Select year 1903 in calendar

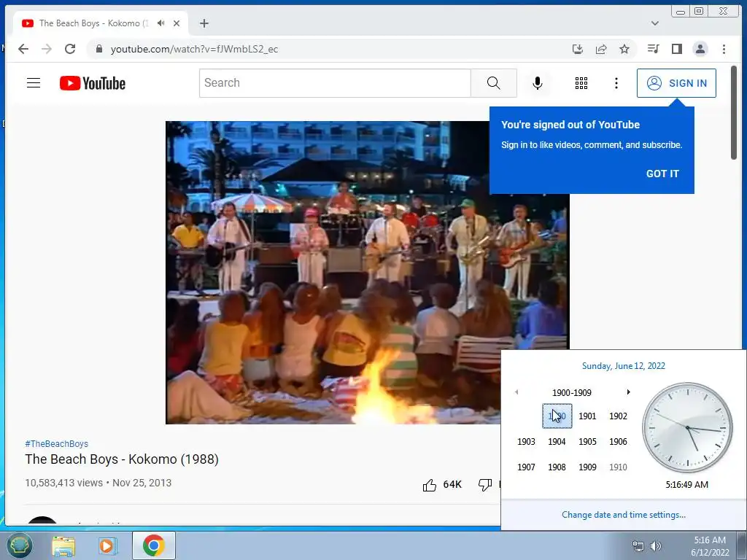click(527, 441)
